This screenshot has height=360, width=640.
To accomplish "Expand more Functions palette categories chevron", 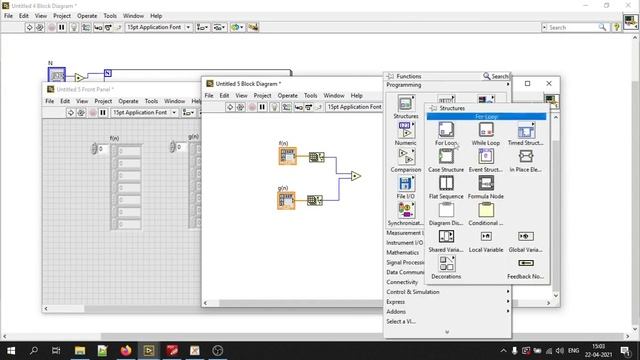I will coord(447,332).
